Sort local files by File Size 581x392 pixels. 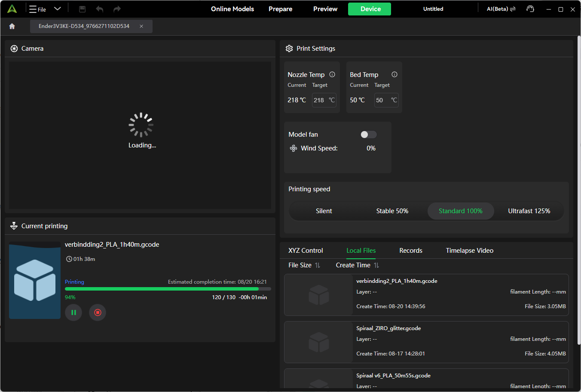tap(304, 265)
